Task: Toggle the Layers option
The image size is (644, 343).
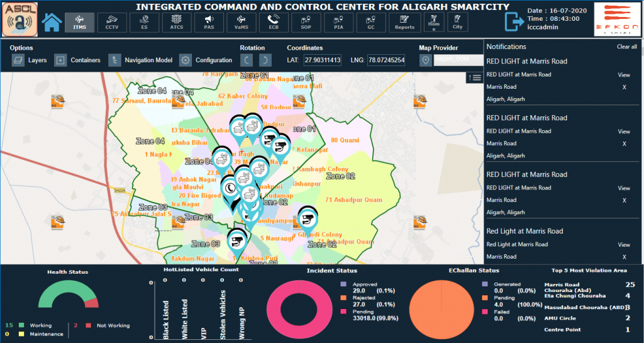Action: tap(29, 60)
